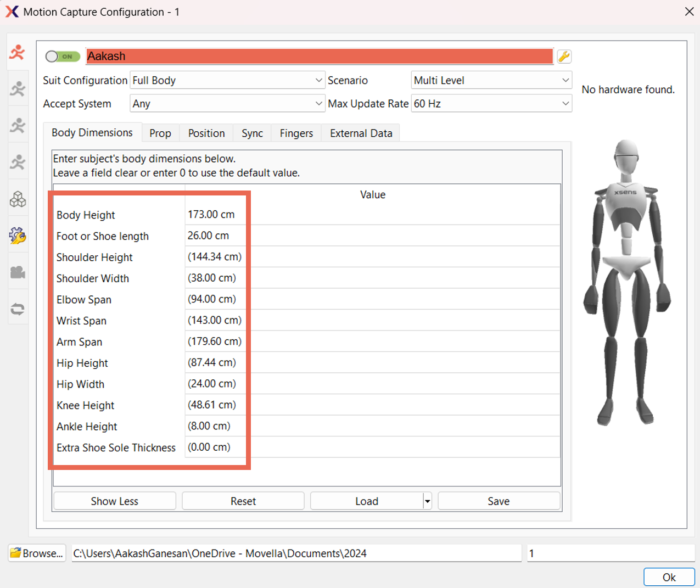Open the Max Update Rate 60 Hz dropdown
This screenshot has height=588, width=700.
tap(491, 104)
